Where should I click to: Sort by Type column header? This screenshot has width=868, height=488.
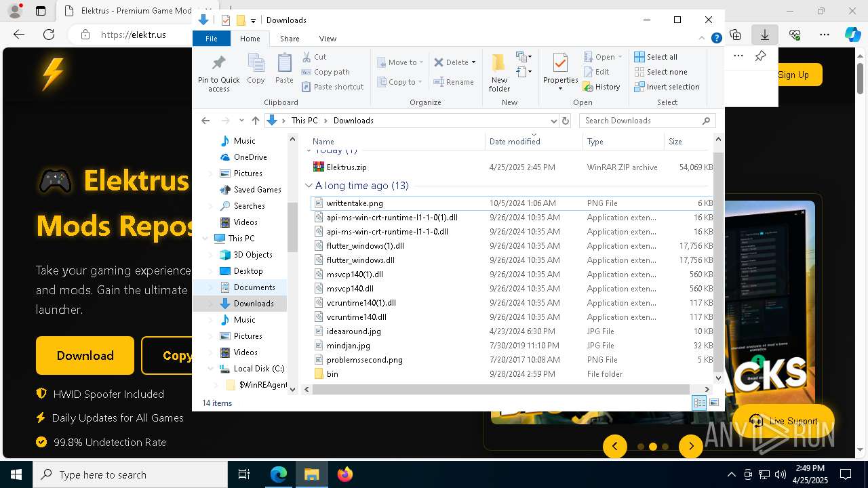(x=623, y=142)
